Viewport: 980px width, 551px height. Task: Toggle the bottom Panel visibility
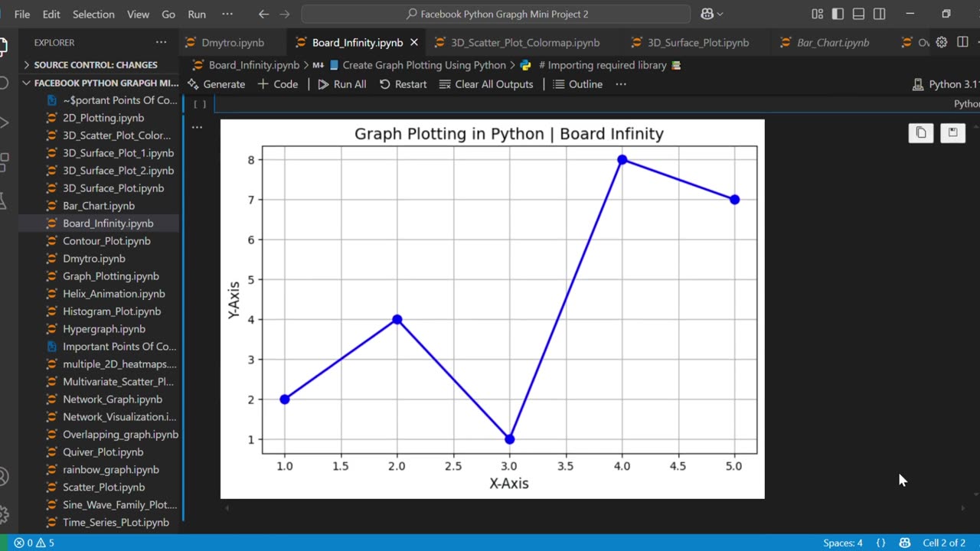858,14
